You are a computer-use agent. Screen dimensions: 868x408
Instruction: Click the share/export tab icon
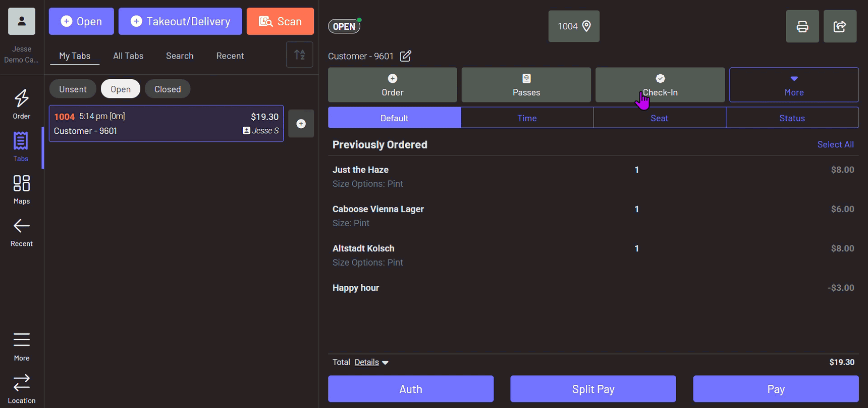pyautogui.click(x=840, y=26)
